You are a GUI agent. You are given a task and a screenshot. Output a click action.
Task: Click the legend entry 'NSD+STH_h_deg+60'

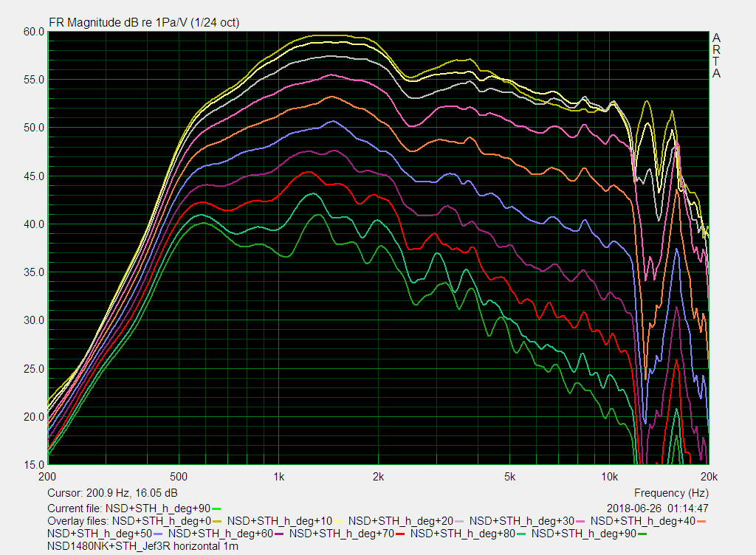click(221, 534)
